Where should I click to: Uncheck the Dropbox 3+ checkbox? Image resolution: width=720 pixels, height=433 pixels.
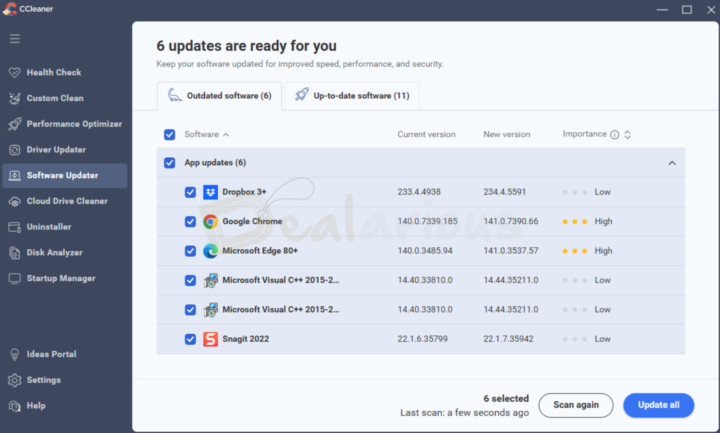(x=190, y=192)
